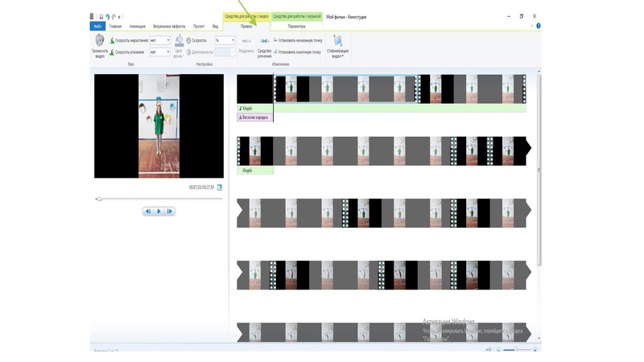
Task: Click the Разделить (split) icon
Action: (x=246, y=41)
